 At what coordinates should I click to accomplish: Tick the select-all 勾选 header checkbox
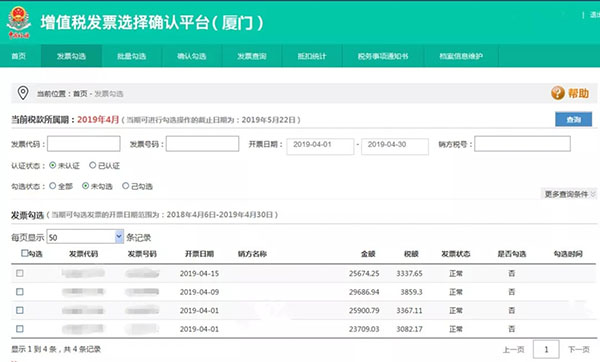[x=24, y=253]
